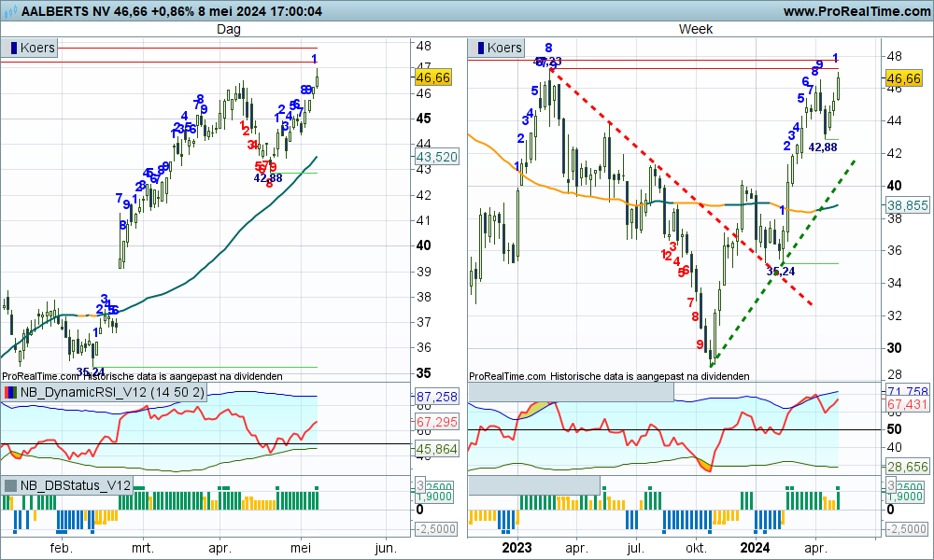Click the 45,864 lower band value label
The height and width of the screenshot is (560, 934).
tap(436, 449)
